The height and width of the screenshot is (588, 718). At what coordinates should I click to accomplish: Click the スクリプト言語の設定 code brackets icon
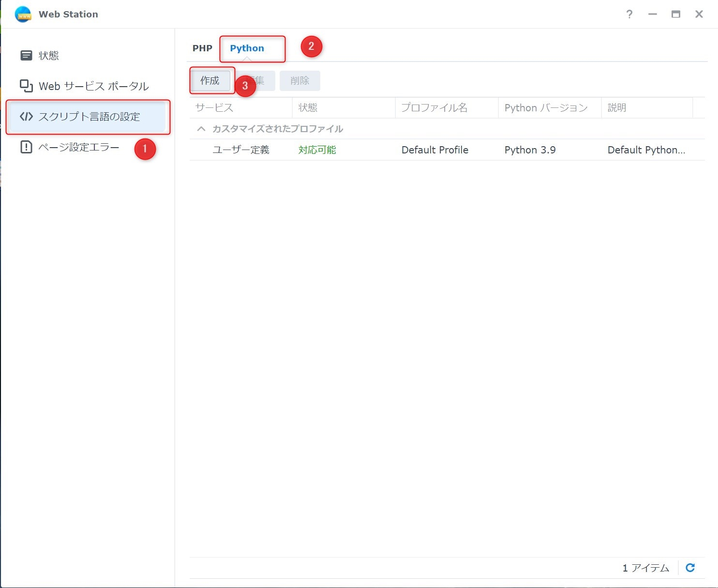[x=26, y=117]
